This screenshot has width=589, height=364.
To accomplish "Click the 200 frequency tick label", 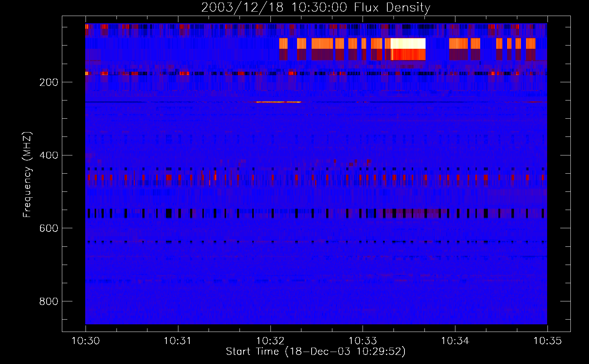I will point(49,82).
